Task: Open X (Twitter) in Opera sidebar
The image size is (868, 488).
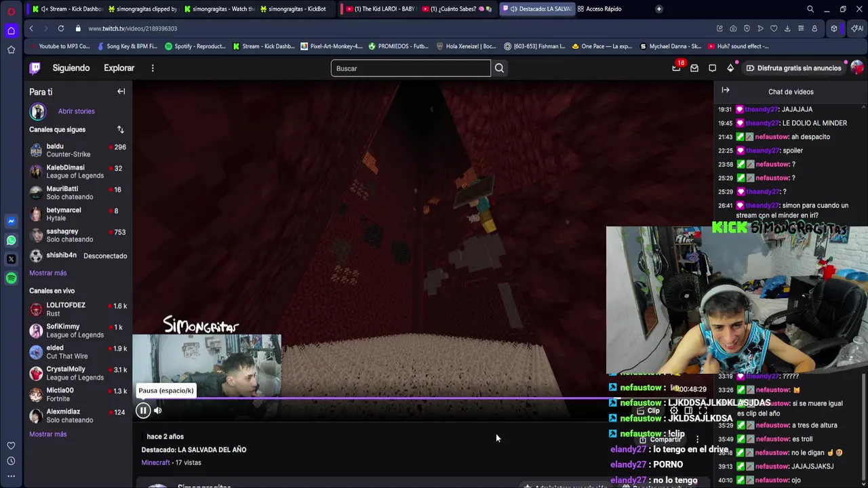Action: coord(11,259)
